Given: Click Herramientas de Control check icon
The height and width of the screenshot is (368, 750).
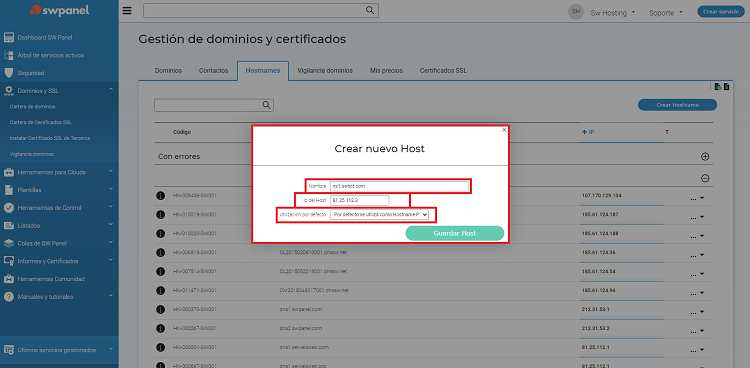Looking at the screenshot, I should coord(9,208).
